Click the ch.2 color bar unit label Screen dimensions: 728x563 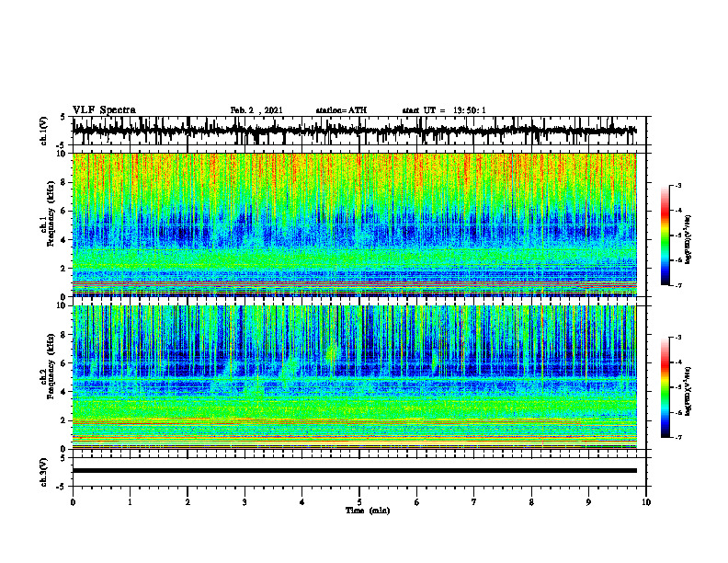688,391
